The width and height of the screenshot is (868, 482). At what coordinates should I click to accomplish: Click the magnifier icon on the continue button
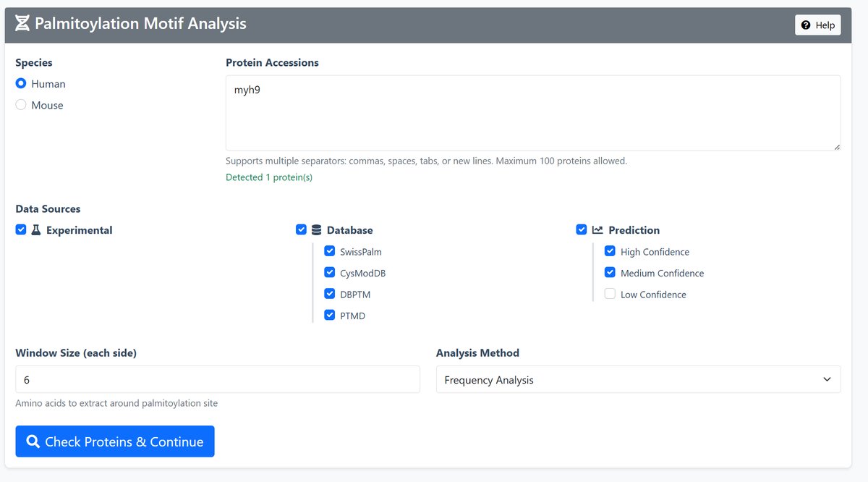[32, 441]
